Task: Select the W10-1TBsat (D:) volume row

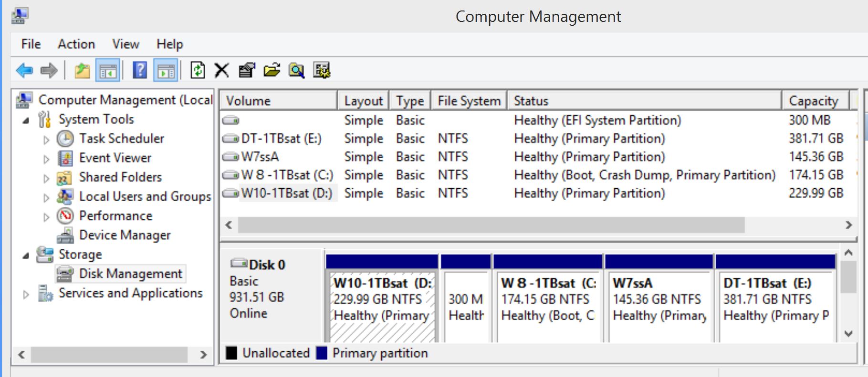Action: (538, 194)
